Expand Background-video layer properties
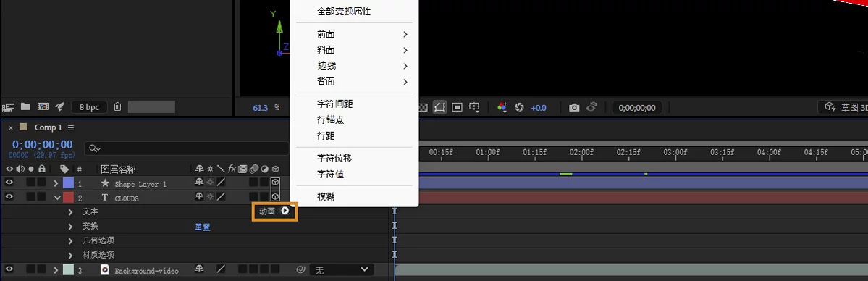Image resolution: width=868 pixels, height=281 pixels. coord(56,270)
